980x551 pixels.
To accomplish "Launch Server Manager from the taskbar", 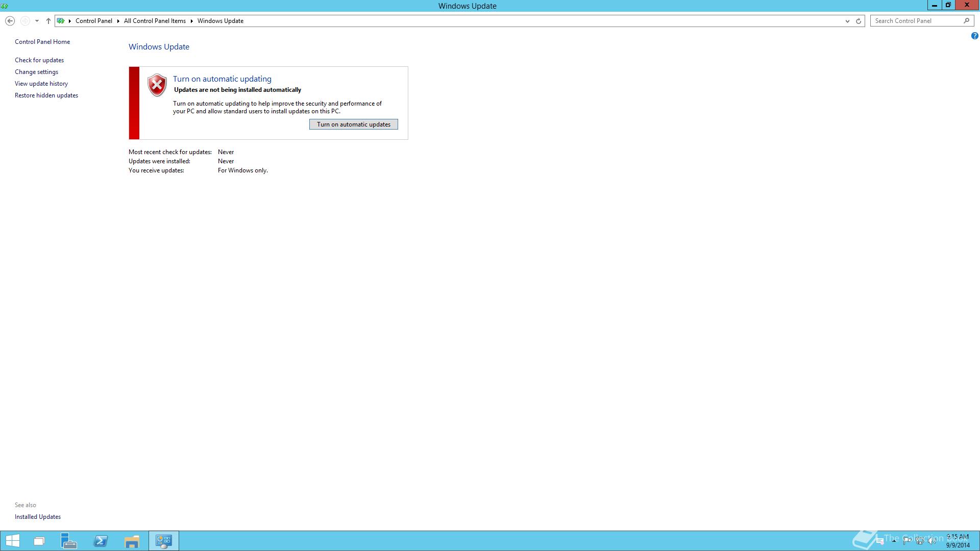I will pos(68,541).
